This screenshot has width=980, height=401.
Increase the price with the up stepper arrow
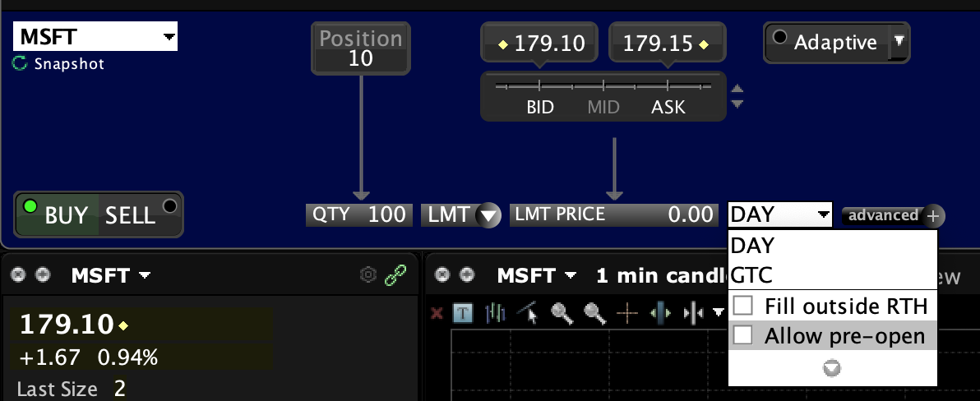737,90
